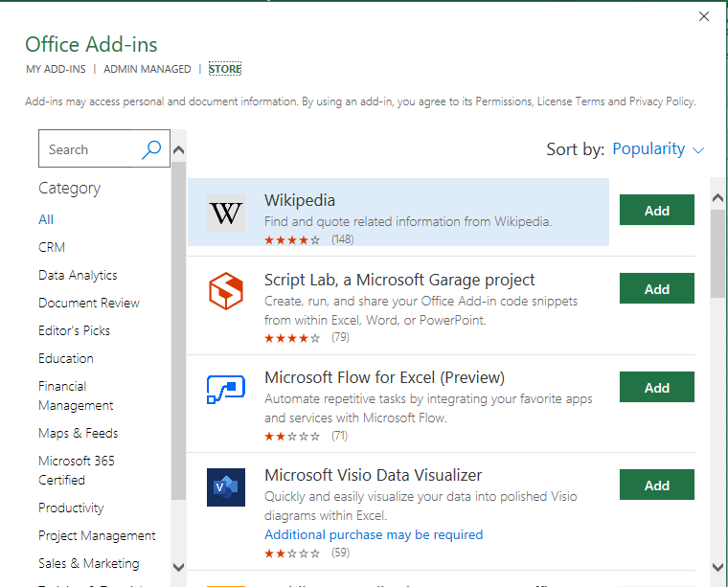Open the Sort by Popularity dropdown
The height and width of the screenshot is (587, 728).
658,149
